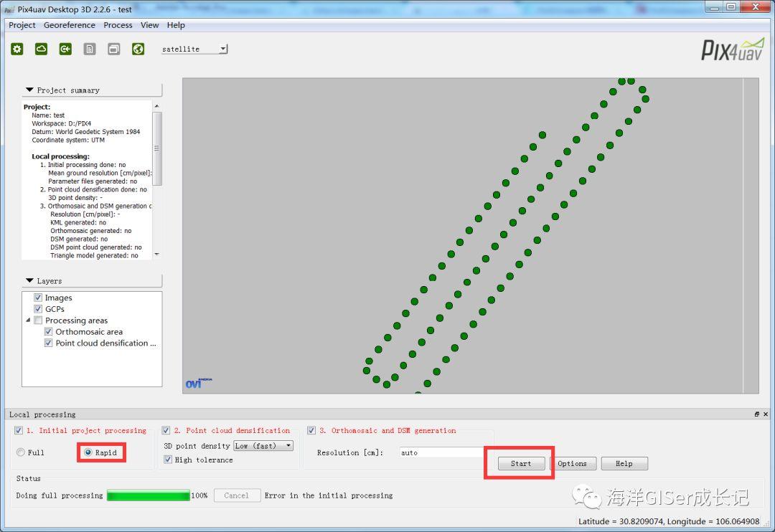Open the Project menu
Screen dimensions: 775x532
click(22, 25)
